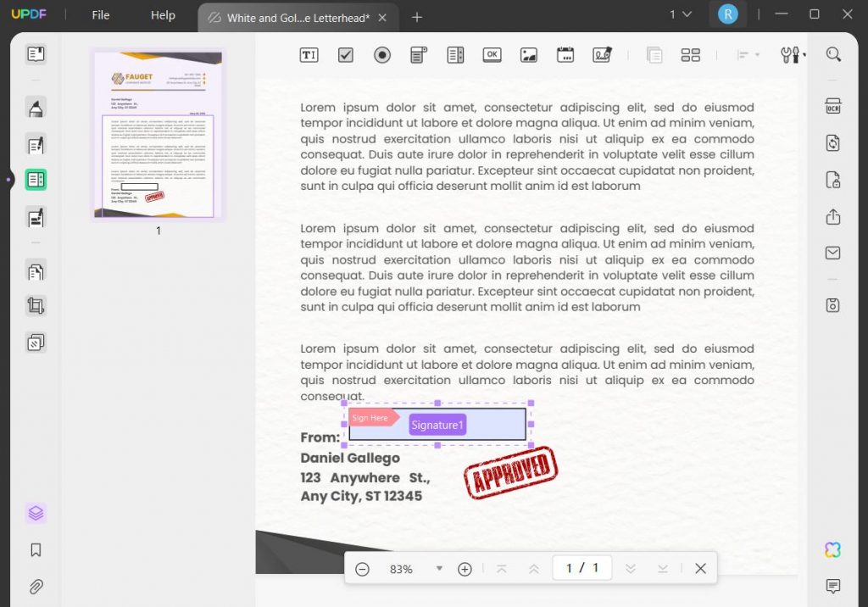Open the UPDF AI assistant
Viewport: 868px width, 607px height.
(832, 549)
